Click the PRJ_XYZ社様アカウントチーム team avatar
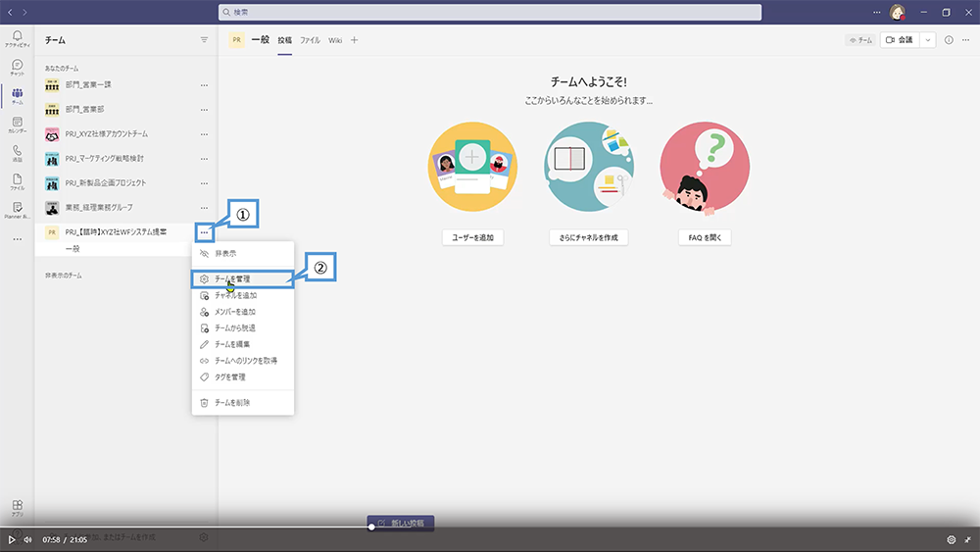Viewport: 980px width, 552px height. [x=52, y=133]
